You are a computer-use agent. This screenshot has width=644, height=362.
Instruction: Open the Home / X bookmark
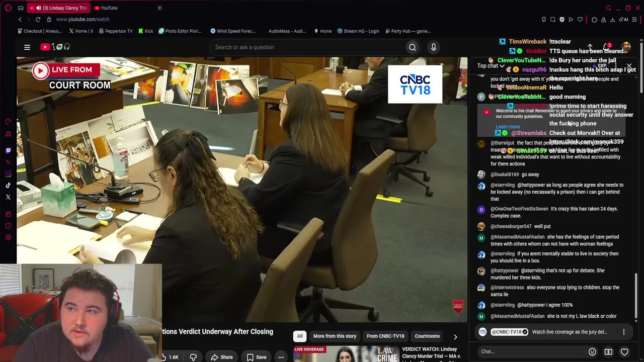(x=81, y=31)
